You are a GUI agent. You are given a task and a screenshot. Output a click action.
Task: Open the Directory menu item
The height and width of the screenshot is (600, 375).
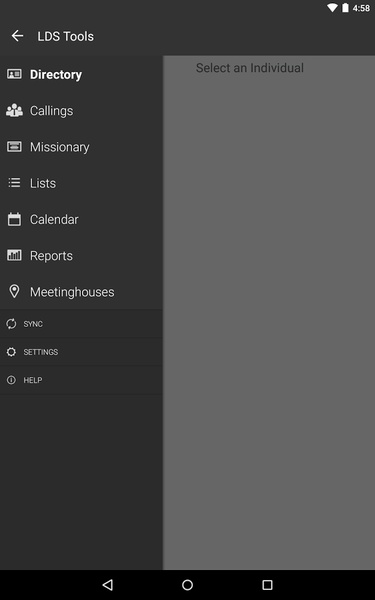coord(81,74)
